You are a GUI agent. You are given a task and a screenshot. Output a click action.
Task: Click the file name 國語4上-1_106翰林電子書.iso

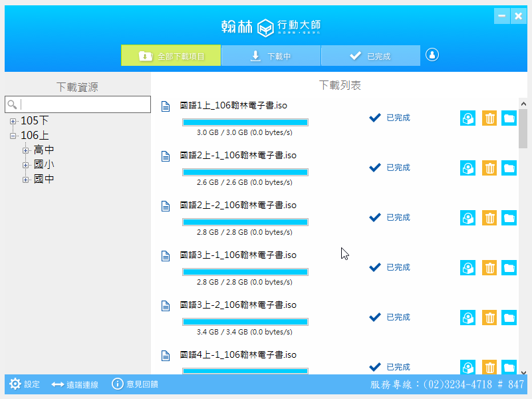tap(238, 355)
